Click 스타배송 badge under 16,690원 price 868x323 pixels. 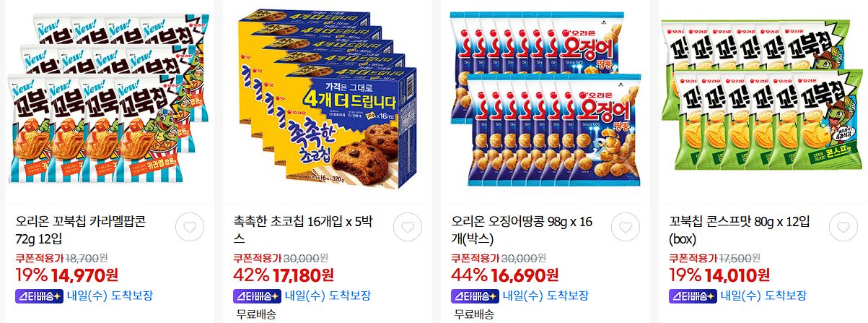(x=475, y=296)
